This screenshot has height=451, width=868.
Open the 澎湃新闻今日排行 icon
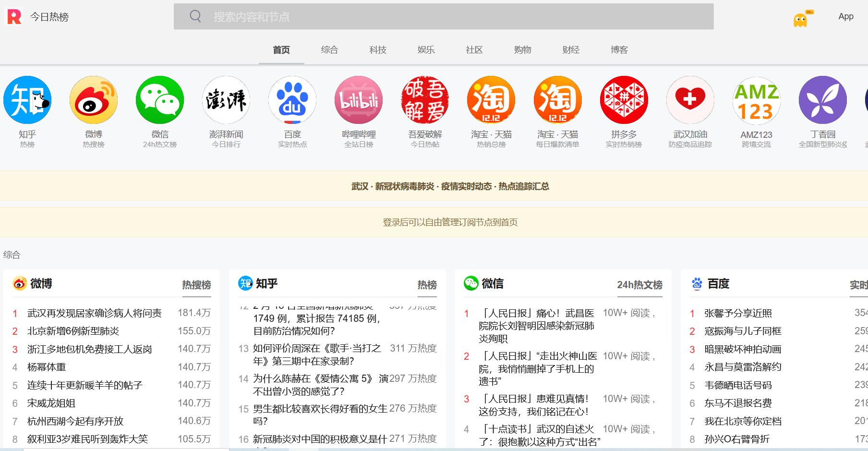[x=226, y=99]
